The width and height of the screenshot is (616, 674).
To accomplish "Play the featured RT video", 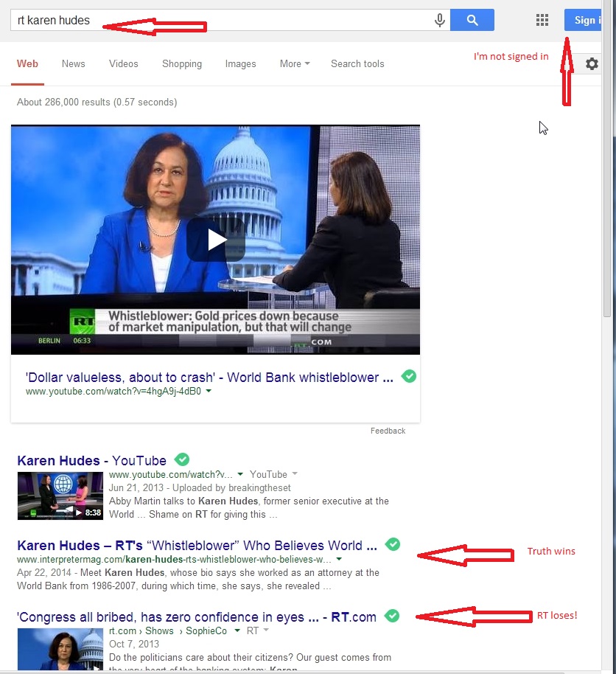I will tap(215, 240).
